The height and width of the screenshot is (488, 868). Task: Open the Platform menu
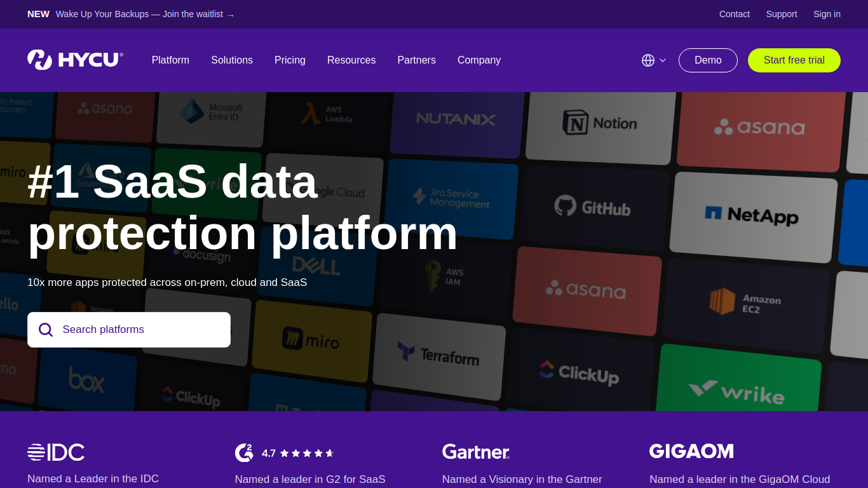point(170,60)
